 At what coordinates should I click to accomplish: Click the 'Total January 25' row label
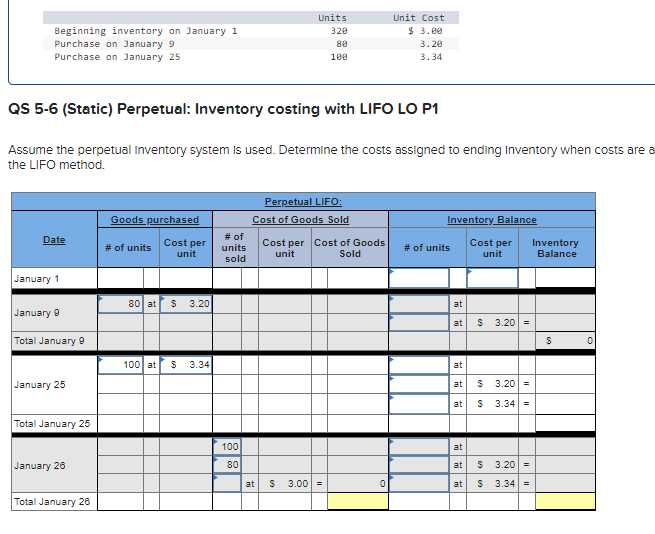pyautogui.click(x=52, y=424)
